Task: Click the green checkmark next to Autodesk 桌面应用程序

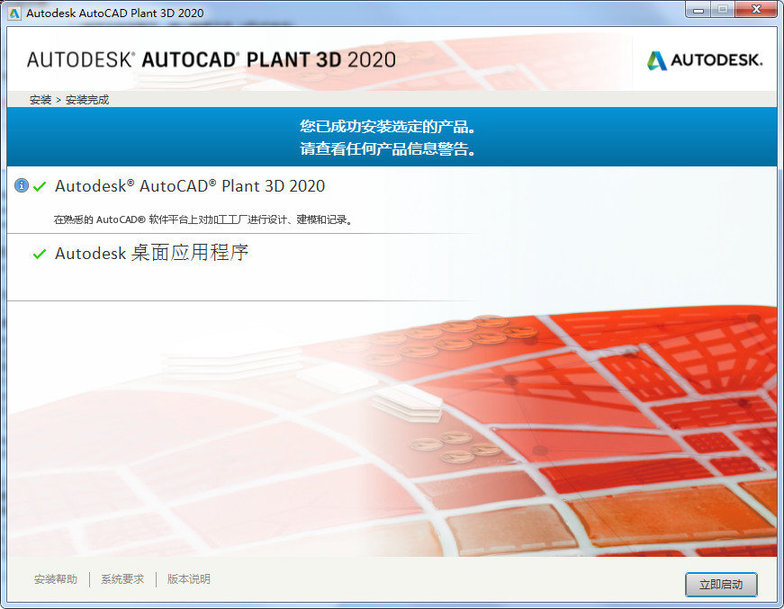Action: pos(40,254)
